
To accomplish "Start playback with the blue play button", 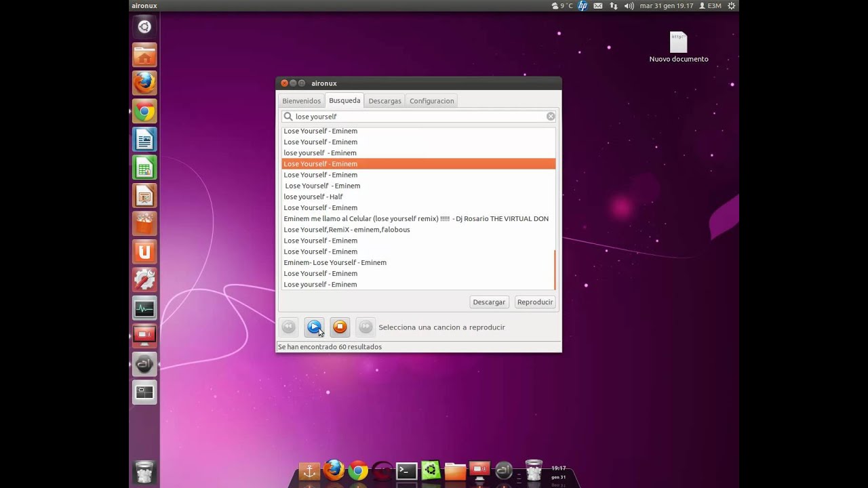I will click(314, 327).
